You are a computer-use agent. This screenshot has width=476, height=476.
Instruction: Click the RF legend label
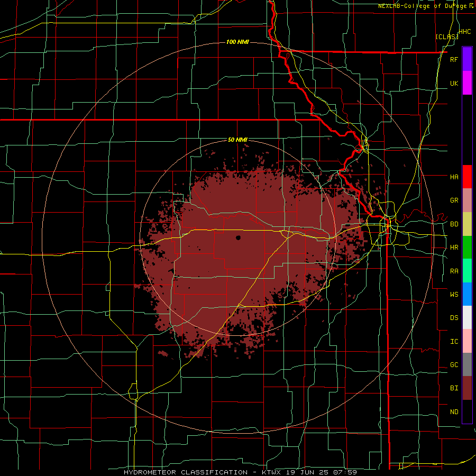454,59
